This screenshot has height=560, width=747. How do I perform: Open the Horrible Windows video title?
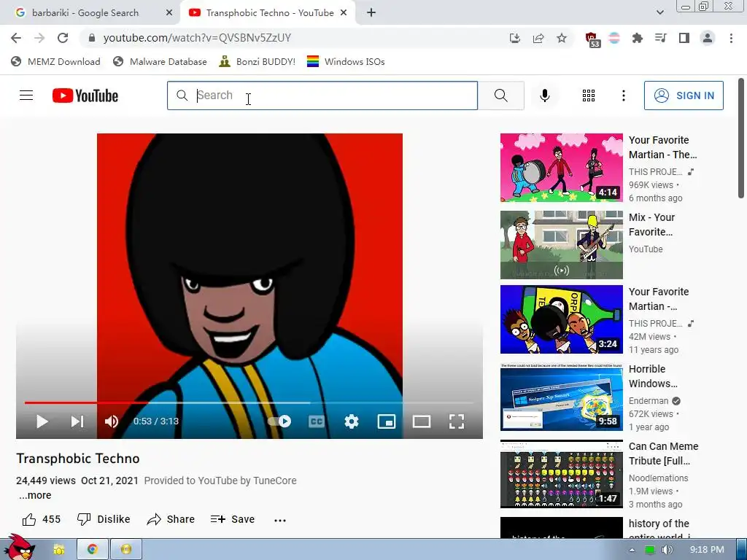[x=653, y=376]
